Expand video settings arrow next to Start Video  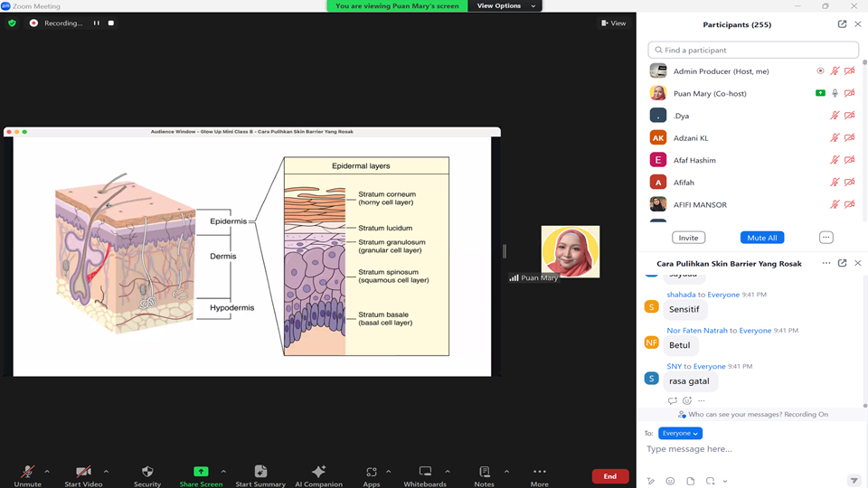point(107,472)
